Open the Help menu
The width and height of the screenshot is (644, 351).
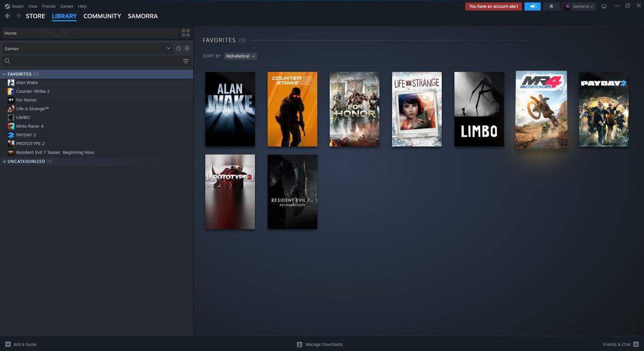[83, 6]
